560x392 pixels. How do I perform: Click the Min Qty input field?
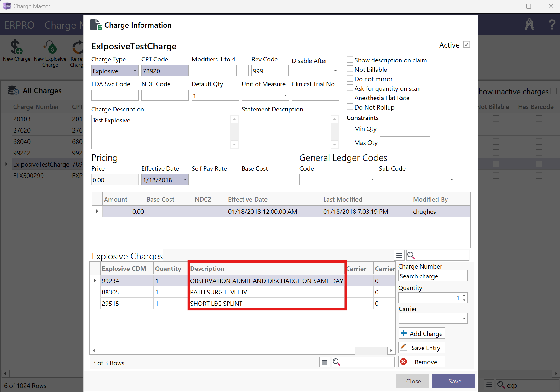coord(405,128)
